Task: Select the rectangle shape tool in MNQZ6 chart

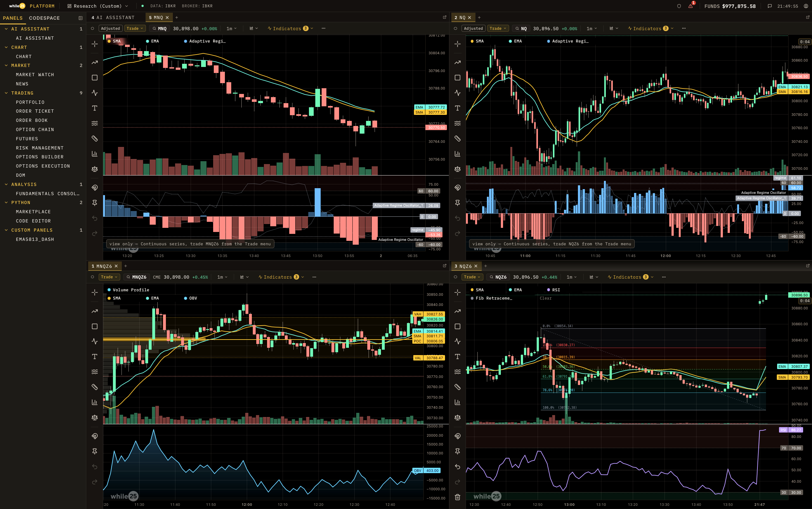Action: [x=95, y=326]
